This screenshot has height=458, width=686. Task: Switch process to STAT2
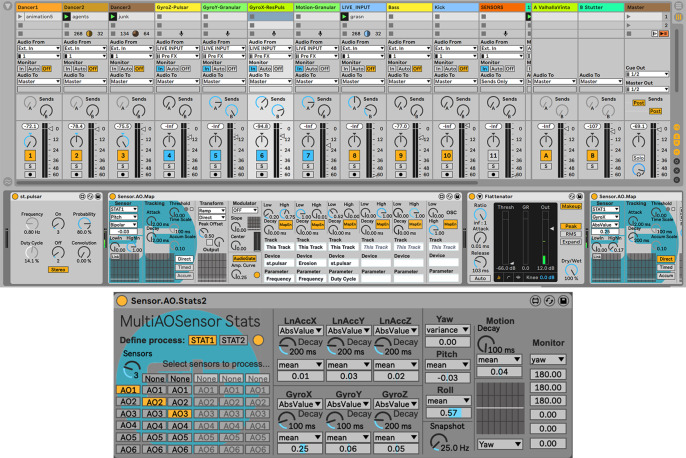pyautogui.click(x=233, y=340)
